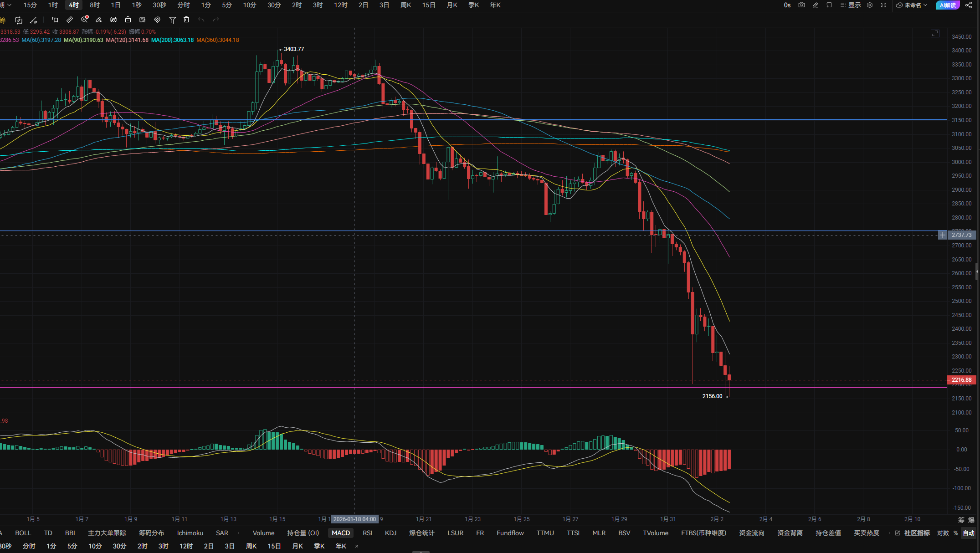Click the camera screenshot icon
The image size is (980, 553).
pos(801,5)
